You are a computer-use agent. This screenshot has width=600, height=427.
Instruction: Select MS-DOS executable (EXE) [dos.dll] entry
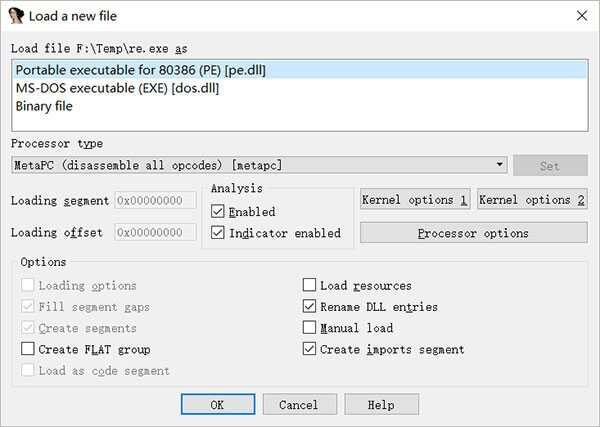tap(117, 88)
